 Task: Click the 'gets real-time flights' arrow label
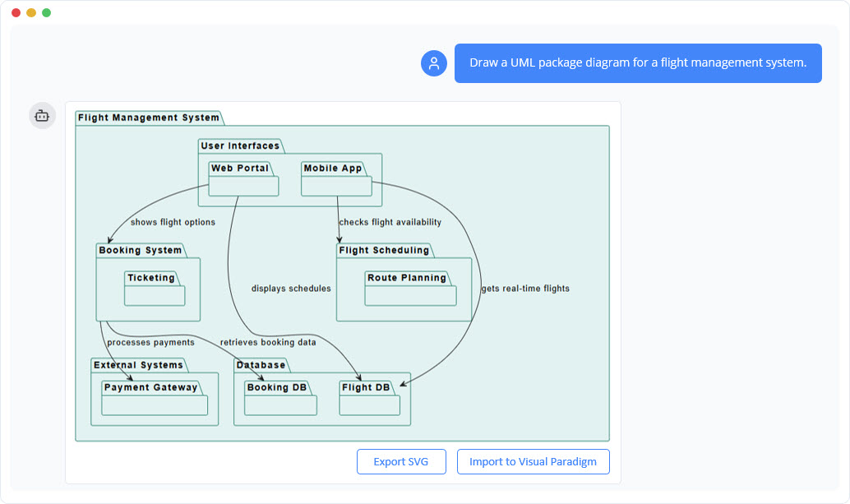tap(527, 289)
